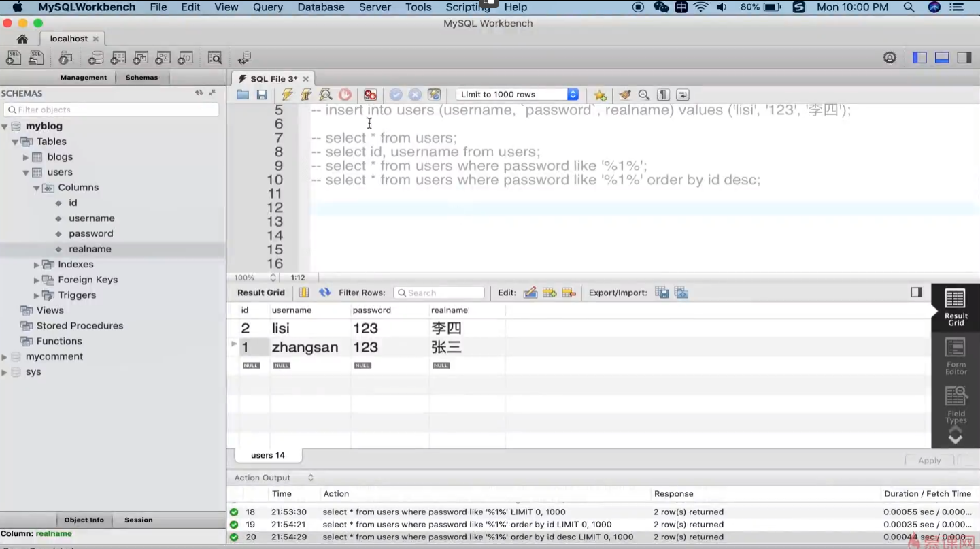Reconnect to the DBMS
980x549 pixels.
[x=245, y=58]
